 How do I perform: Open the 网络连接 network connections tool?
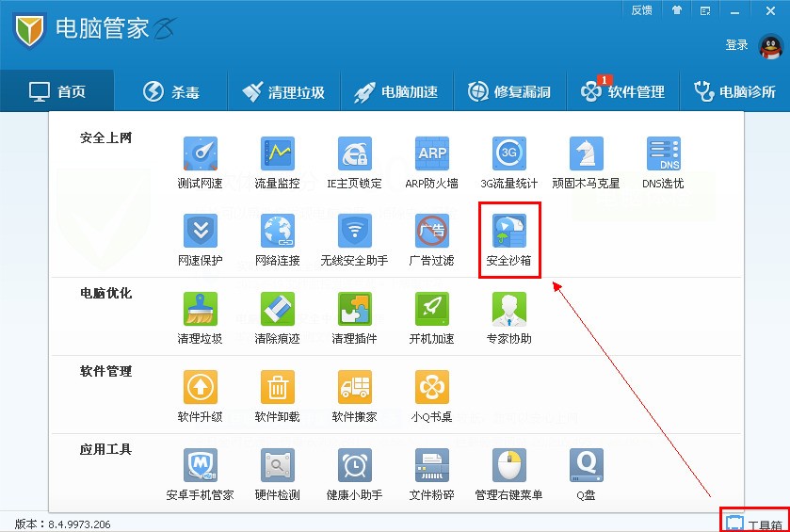click(277, 240)
